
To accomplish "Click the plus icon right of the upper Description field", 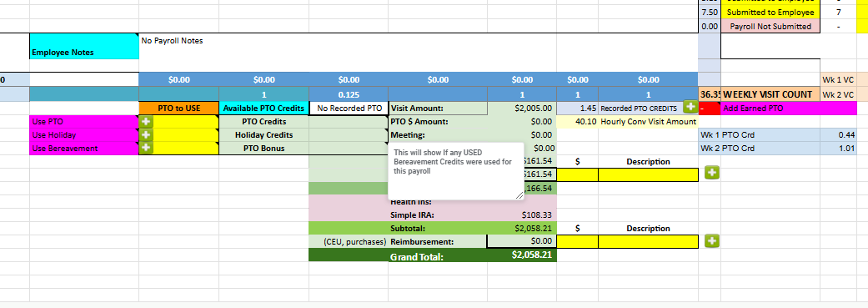I will (x=712, y=174).
